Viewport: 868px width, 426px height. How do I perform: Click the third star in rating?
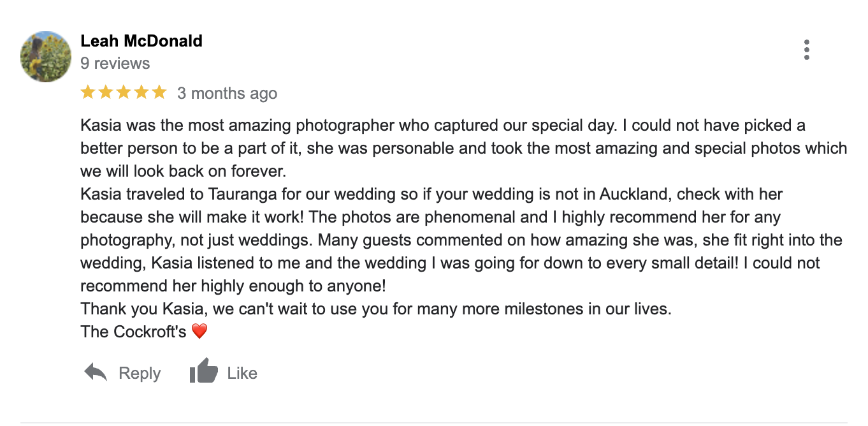pos(124,93)
